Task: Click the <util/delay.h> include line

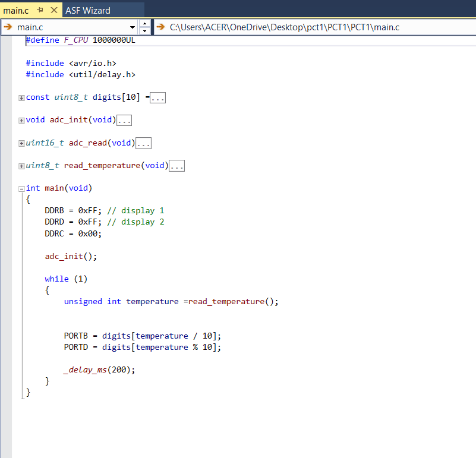Action: click(80, 74)
